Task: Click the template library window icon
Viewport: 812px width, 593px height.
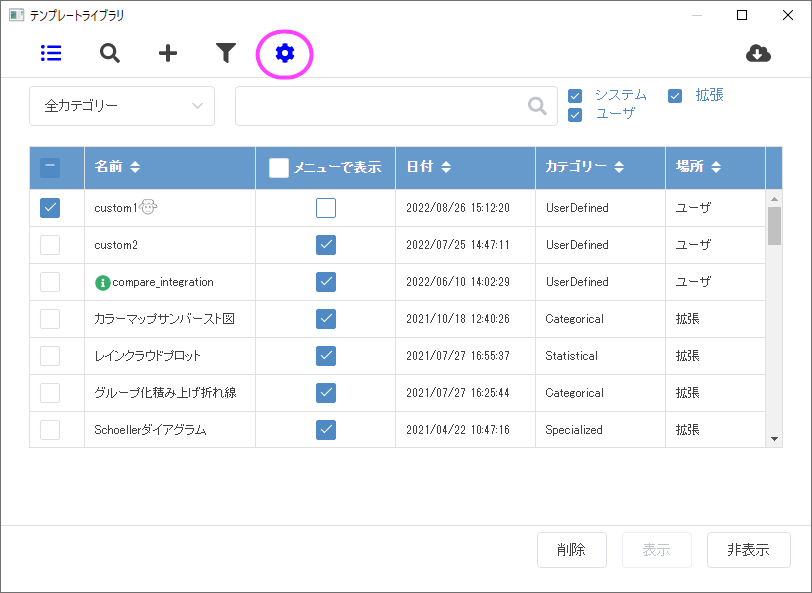Action: [16, 15]
